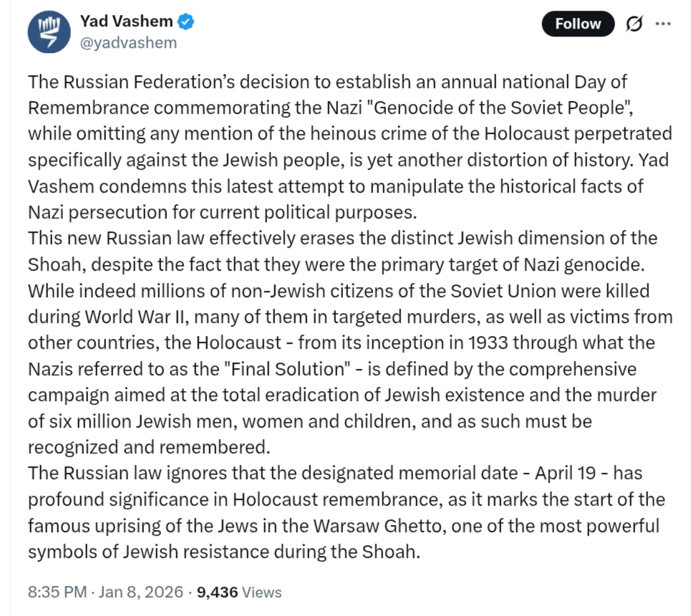This screenshot has height=616, width=691.
Task: Click the @yadvashem handle
Action: 128,43
